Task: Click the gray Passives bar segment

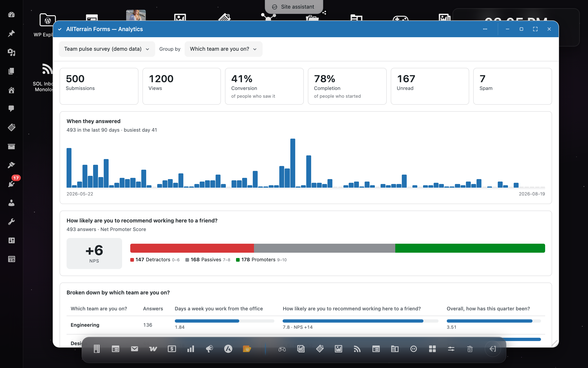Action: coord(325,248)
